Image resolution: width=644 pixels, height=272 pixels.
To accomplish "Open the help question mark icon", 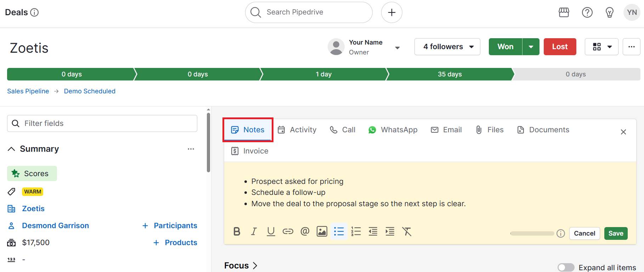I will click(x=587, y=12).
